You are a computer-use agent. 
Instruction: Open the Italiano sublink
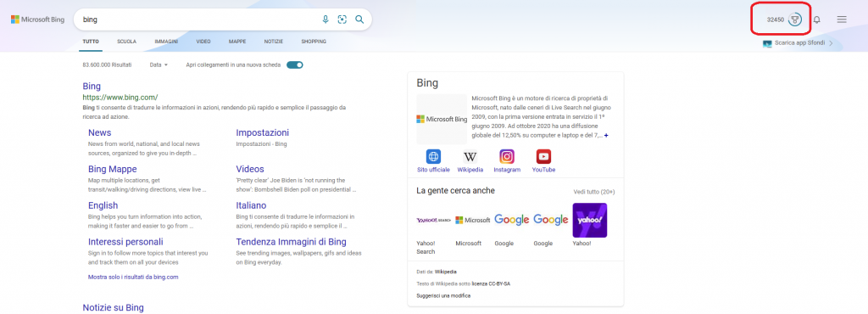tap(251, 205)
